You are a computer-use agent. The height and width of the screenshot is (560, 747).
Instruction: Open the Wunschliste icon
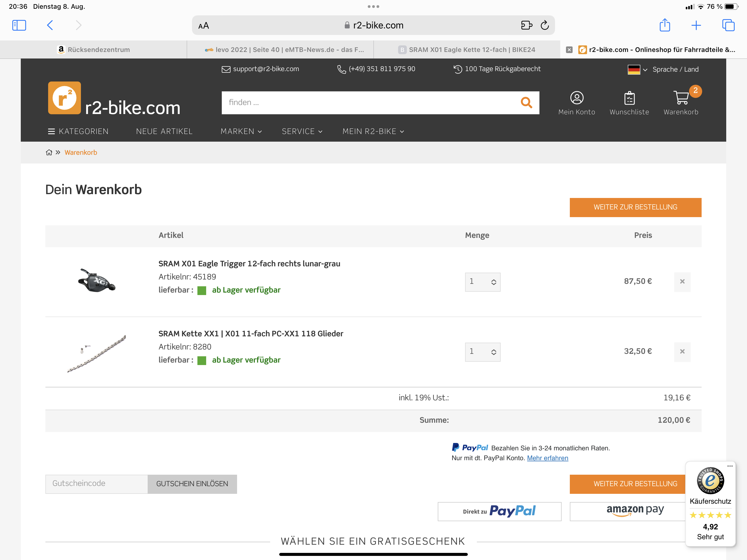(629, 98)
